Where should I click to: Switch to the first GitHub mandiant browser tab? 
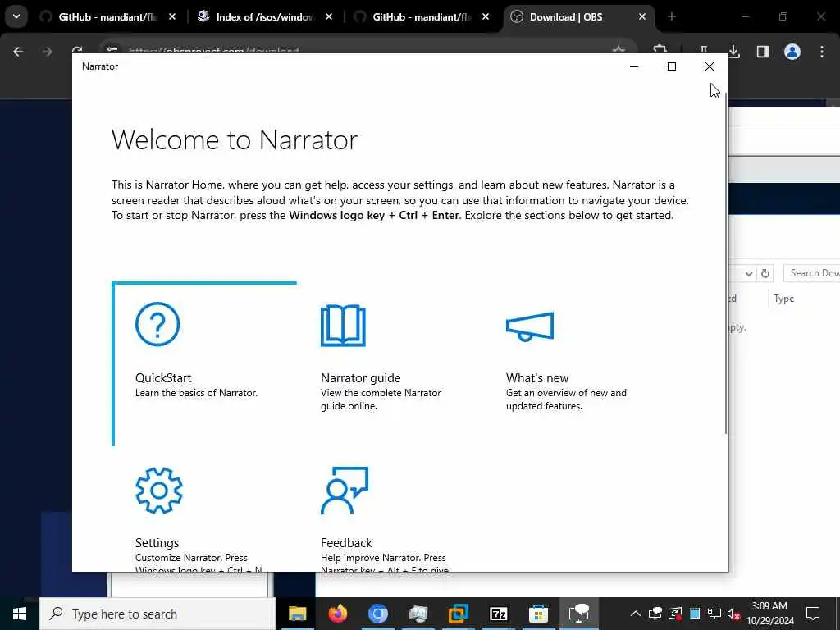(x=107, y=17)
